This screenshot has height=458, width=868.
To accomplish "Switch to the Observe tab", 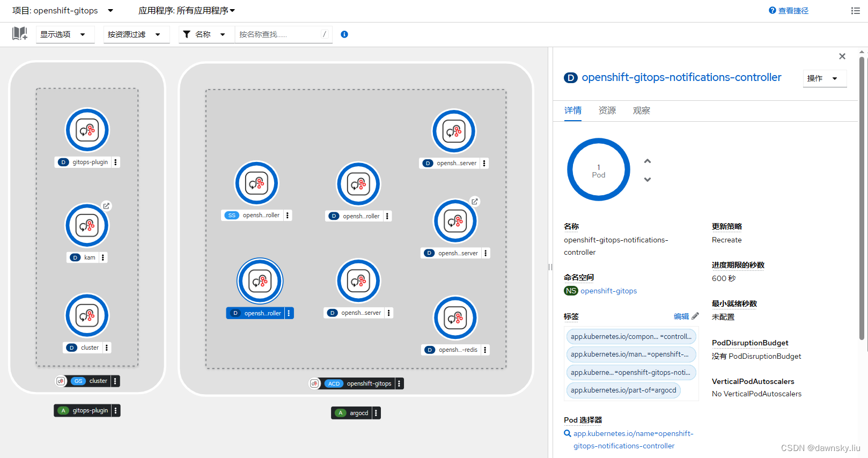I will [641, 110].
